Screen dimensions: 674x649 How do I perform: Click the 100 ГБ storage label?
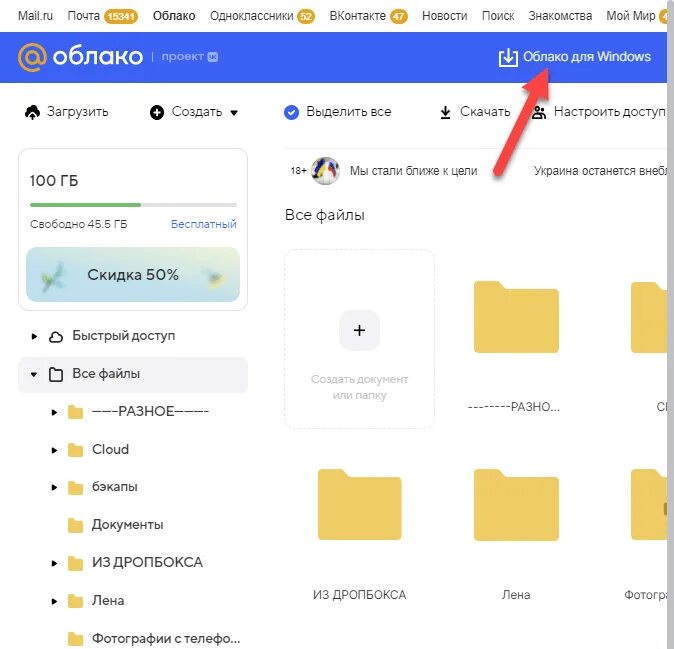click(54, 181)
